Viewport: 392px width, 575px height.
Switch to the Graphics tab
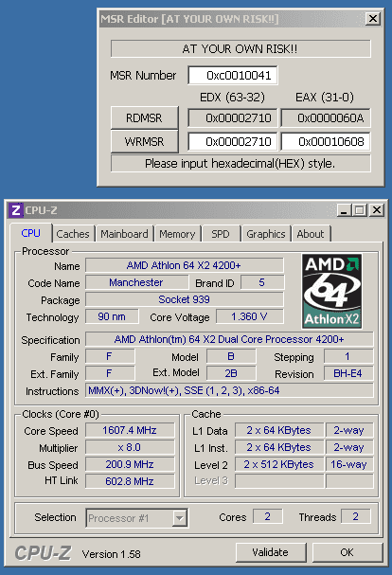click(266, 234)
